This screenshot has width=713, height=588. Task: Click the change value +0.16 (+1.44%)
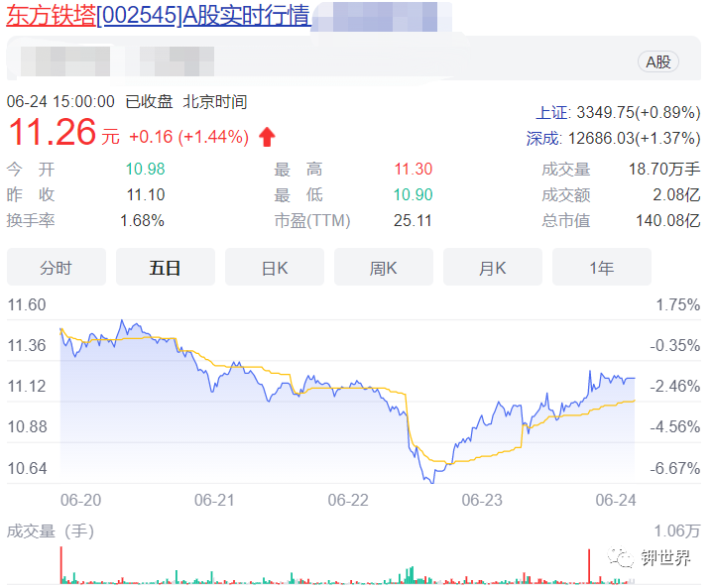click(189, 137)
